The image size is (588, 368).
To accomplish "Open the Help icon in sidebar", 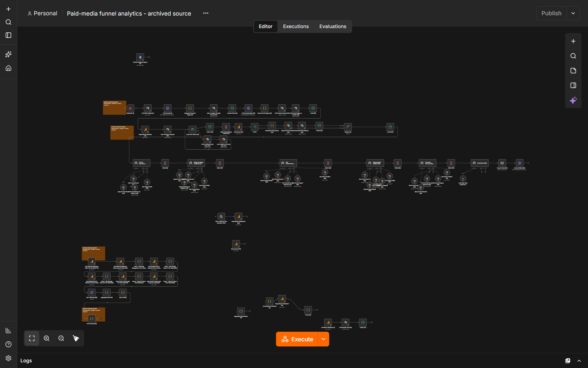I will tap(8, 344).
